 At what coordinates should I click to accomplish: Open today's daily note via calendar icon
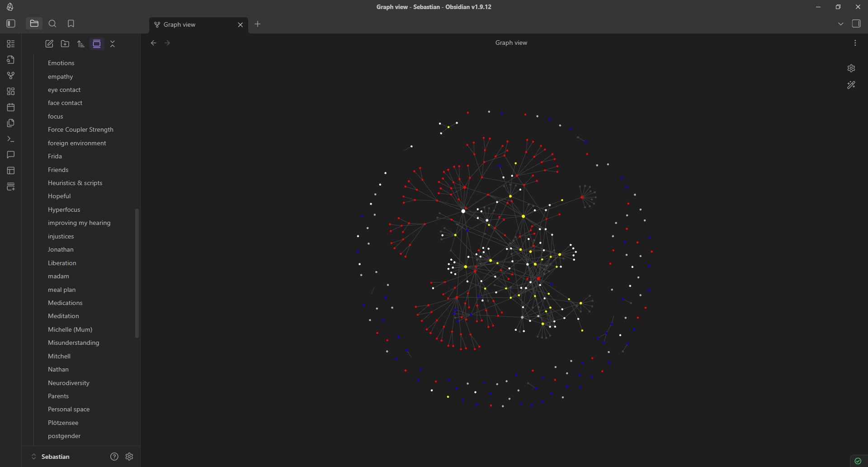point(11,107)
